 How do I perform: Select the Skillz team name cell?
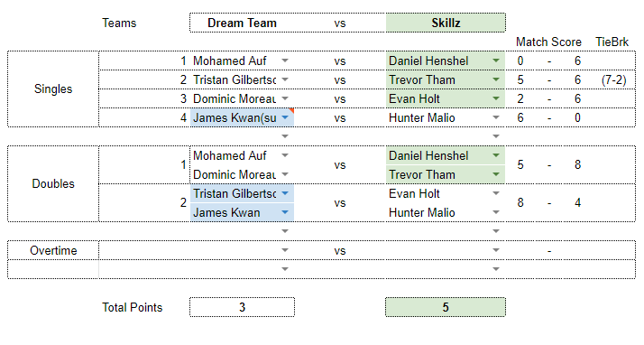tap(446, 23)
